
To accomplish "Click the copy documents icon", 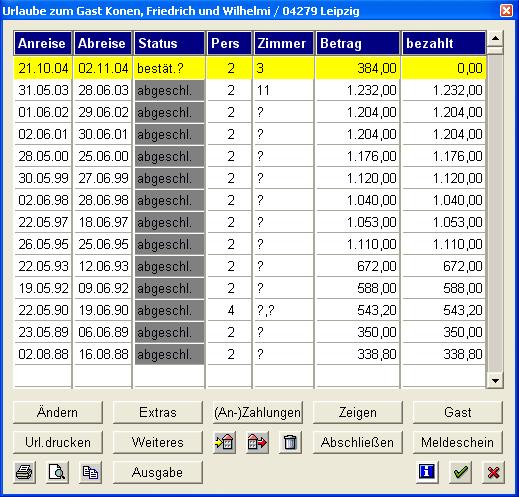I will (x=90, y=472).
